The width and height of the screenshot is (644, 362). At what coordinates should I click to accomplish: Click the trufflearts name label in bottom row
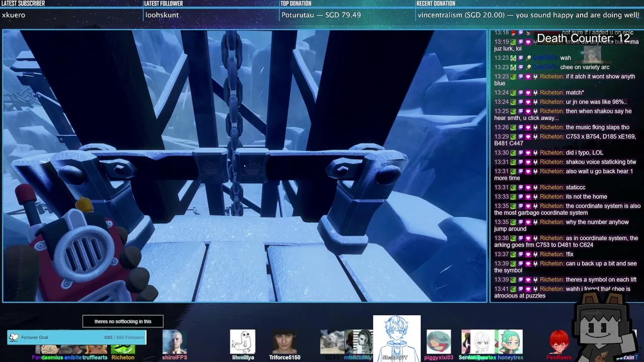(x=95, y=357)
